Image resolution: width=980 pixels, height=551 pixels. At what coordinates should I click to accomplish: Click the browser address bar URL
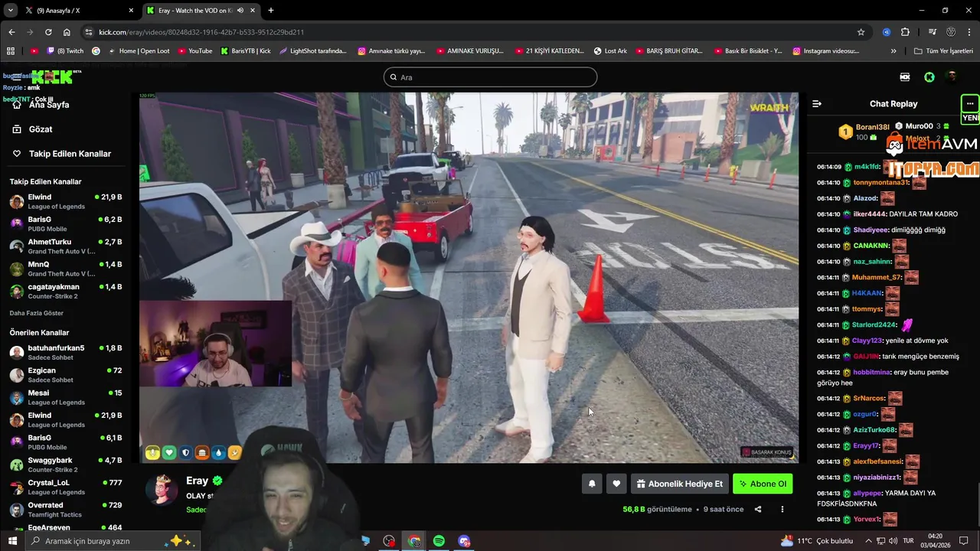click(201, 32)
